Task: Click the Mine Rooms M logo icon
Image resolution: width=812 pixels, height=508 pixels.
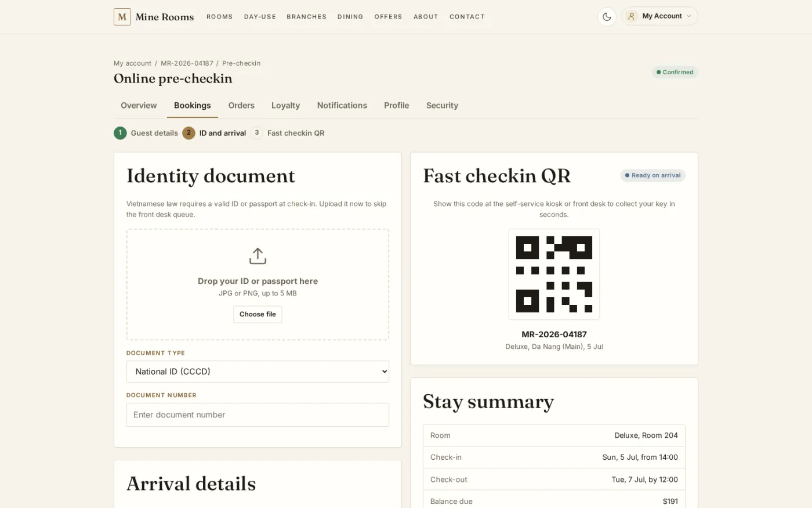Action: pos(122,17)
